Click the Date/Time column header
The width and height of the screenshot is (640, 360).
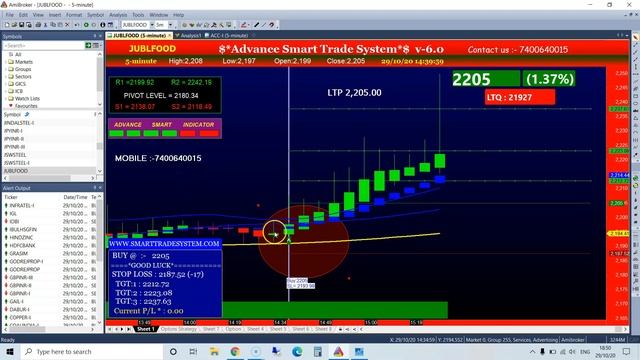[x=76, y=197]
